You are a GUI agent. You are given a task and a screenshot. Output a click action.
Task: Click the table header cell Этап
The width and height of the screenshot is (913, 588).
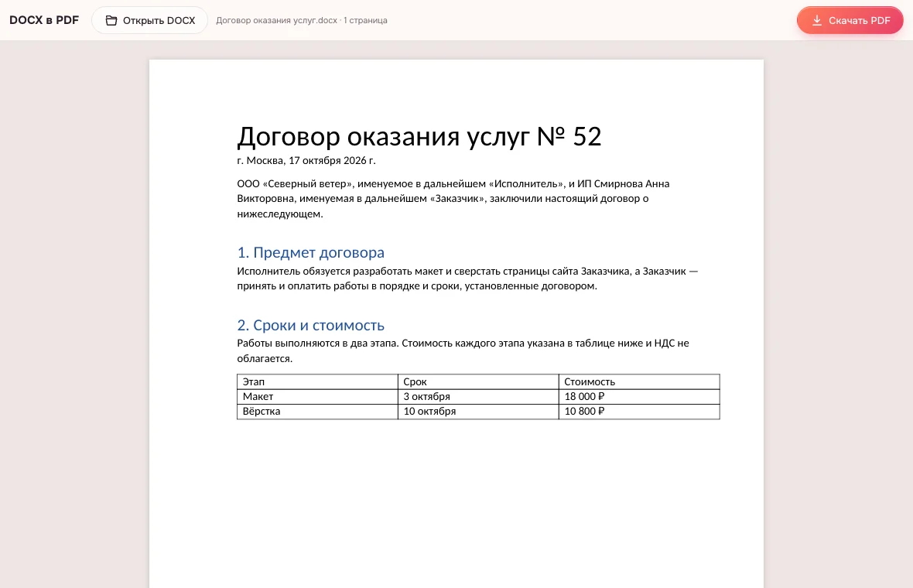click(317, 382)
